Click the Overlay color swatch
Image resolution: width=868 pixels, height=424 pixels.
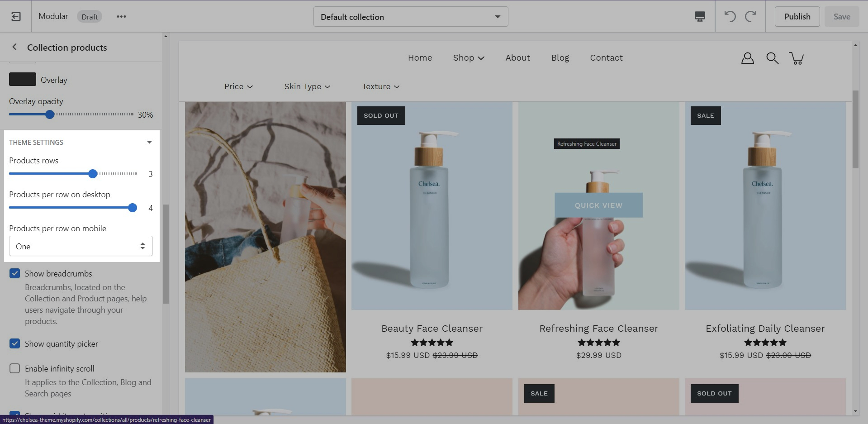pos(23,80)
